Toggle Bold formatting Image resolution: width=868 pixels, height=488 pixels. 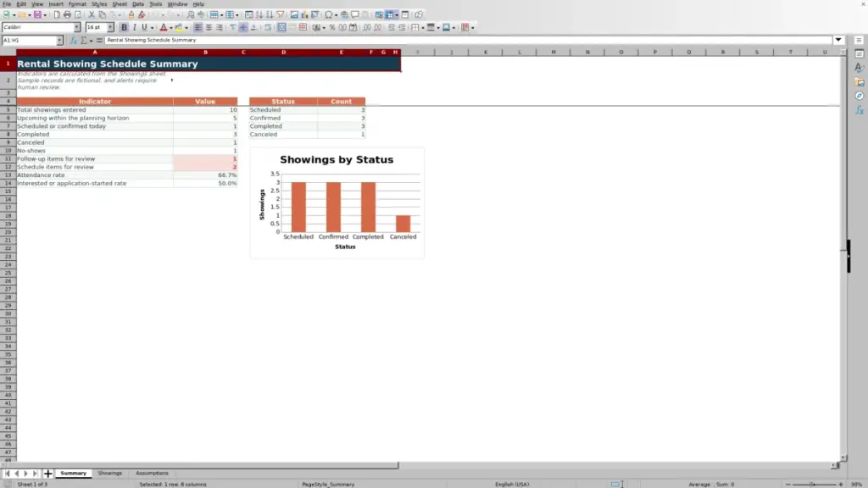click(124, 28)
